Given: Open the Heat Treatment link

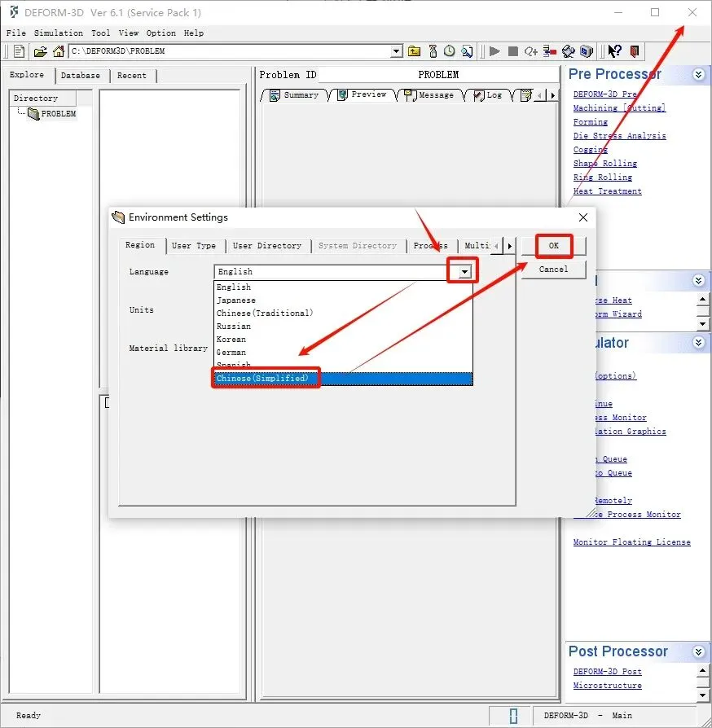Looking at the screenshot, I should [x=608, y=191].
